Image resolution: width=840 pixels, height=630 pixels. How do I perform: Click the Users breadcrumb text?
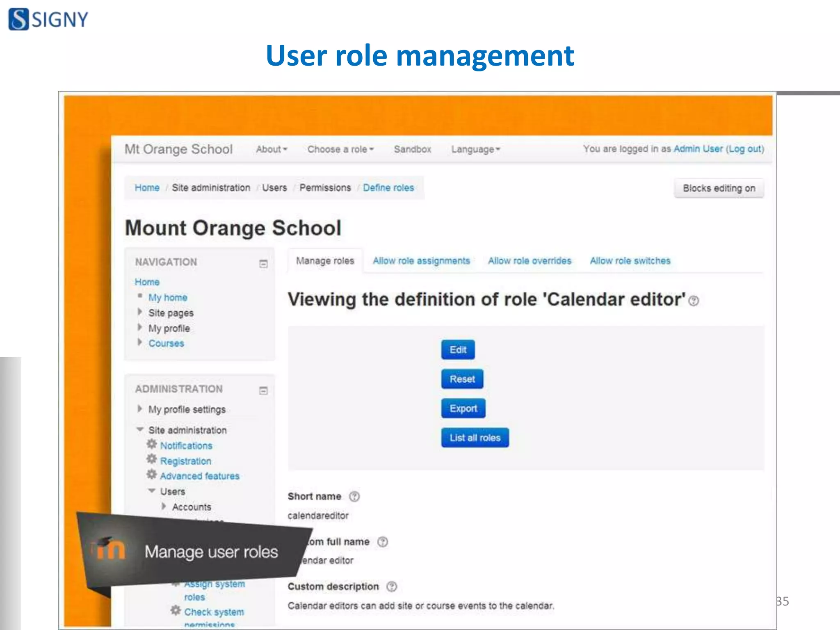274,188
